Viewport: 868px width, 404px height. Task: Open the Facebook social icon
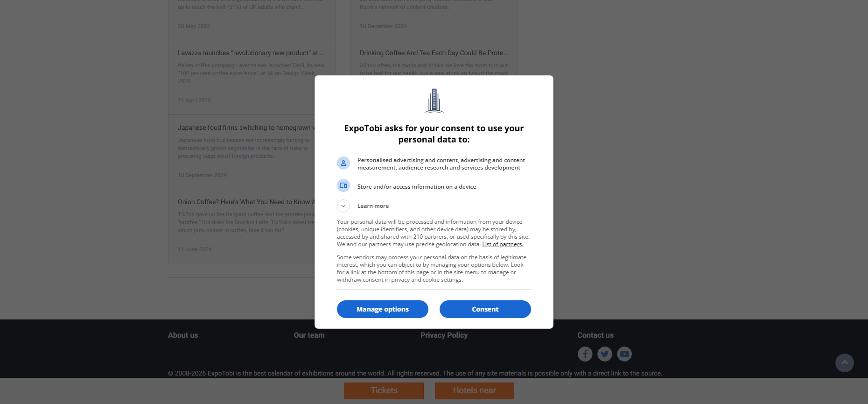click(x=585, y=354)
